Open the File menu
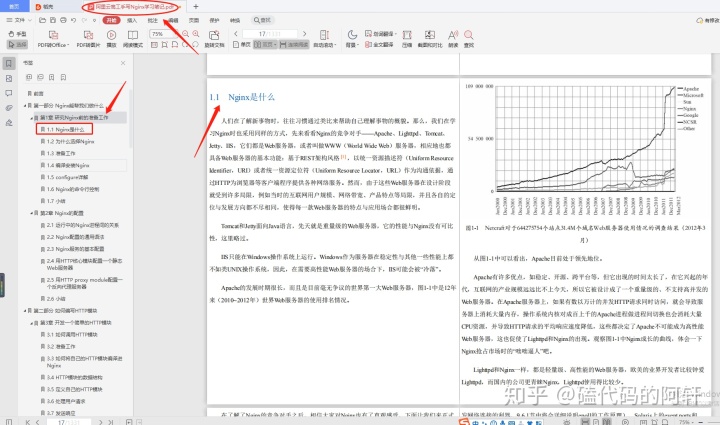The image size is (720, 425). 18,20
